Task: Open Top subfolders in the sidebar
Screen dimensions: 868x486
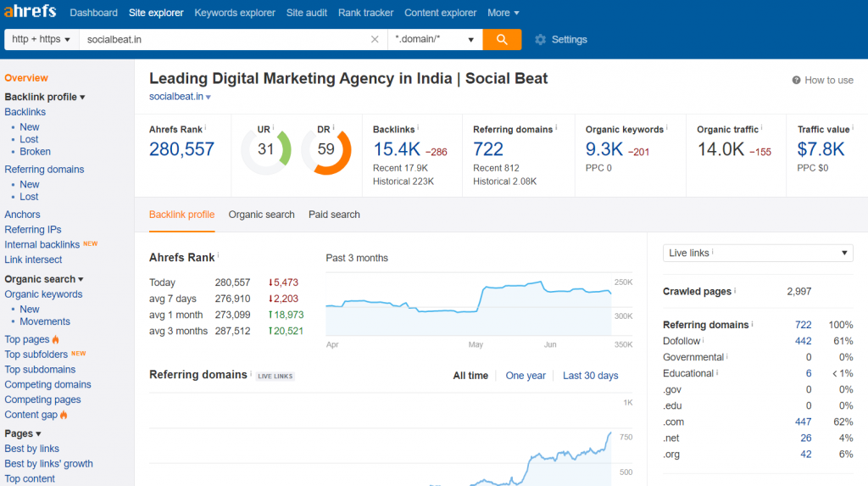Action: pyautogui.click(x=36, y=354)
